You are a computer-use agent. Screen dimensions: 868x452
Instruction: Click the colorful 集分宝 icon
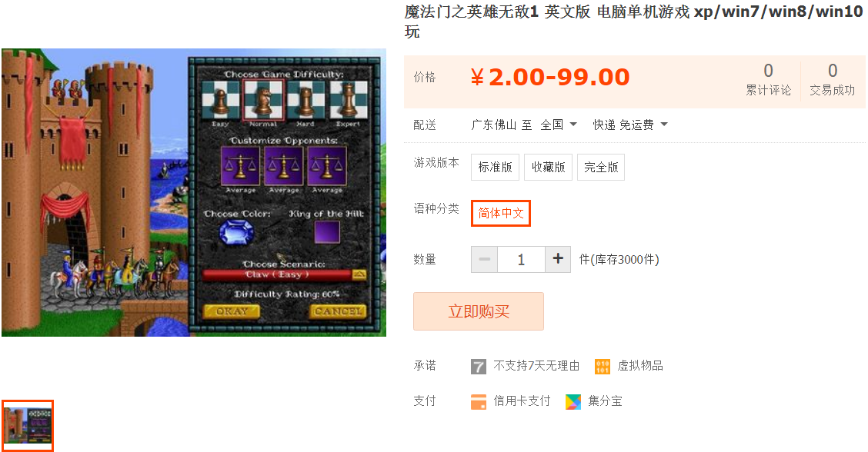point(573,402)
